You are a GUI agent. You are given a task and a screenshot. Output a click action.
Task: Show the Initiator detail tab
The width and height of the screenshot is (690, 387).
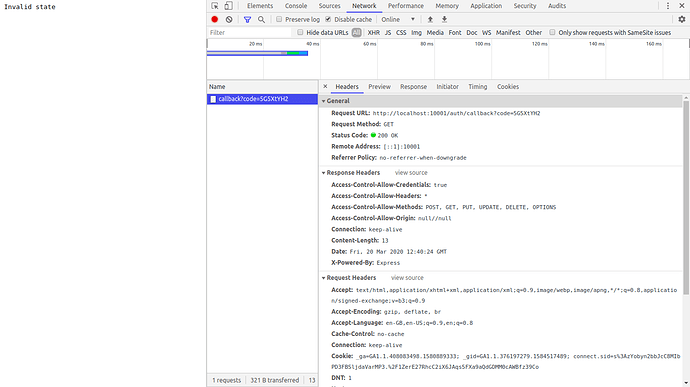(x=448, y=87)
